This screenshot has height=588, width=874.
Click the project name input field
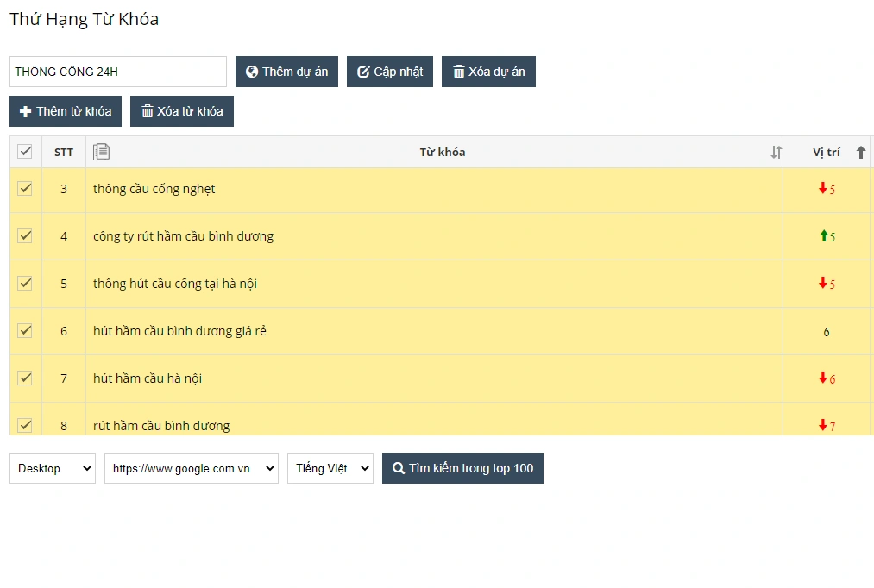click(118, 72)
